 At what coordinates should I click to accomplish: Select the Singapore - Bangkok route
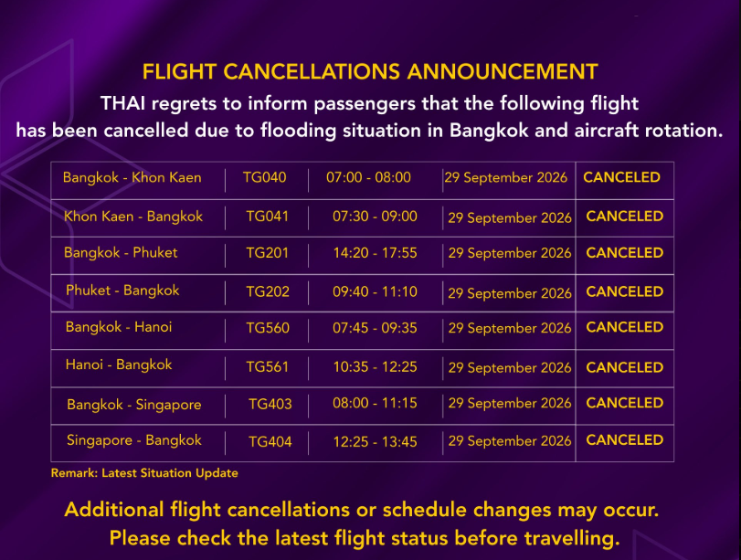[134, 440]
